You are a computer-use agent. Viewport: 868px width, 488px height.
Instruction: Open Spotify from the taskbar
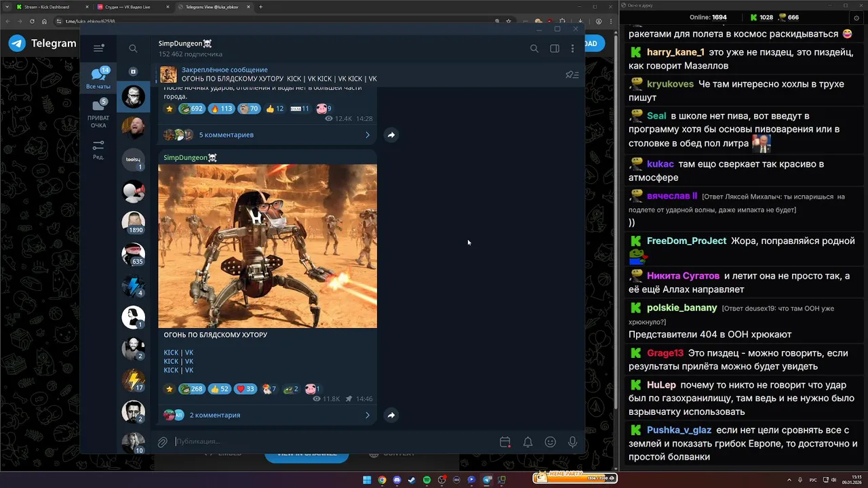click(x=427, y=480)
